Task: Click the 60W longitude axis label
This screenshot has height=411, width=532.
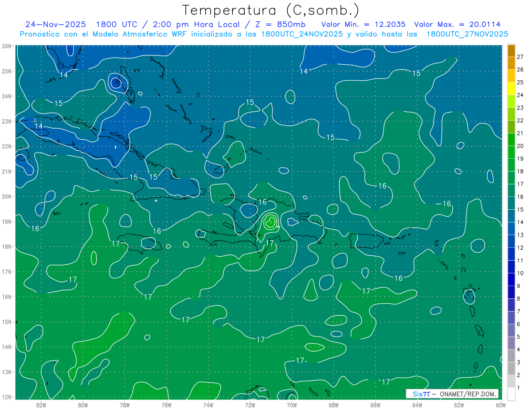Action: click(x=501, y=405)
